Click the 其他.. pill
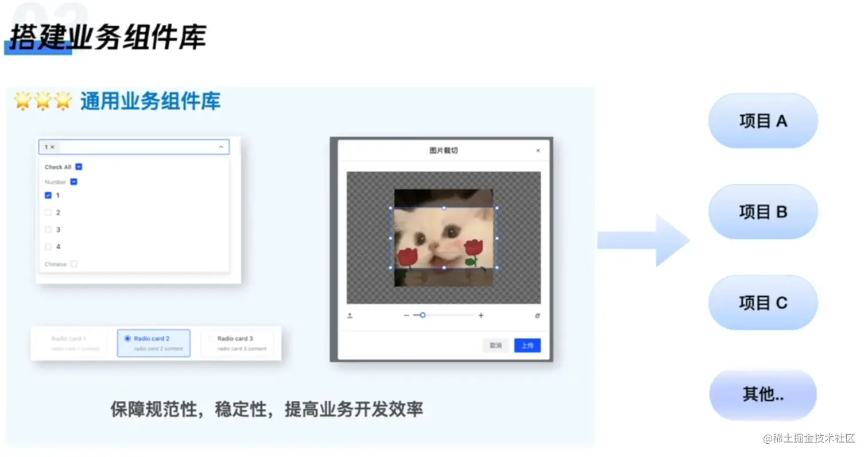The image size is (868, 457). click(x=763, y=395)
